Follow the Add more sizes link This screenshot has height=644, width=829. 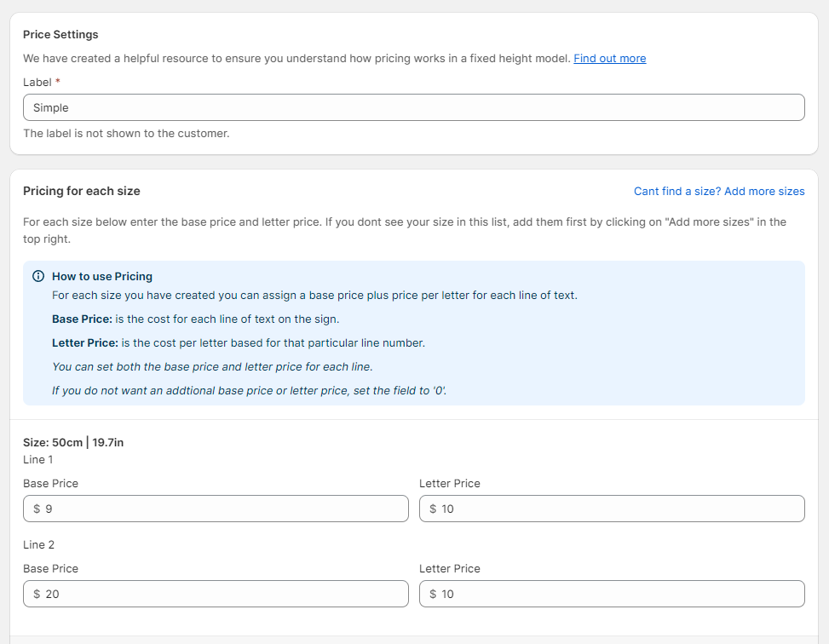tap(718, 192)
